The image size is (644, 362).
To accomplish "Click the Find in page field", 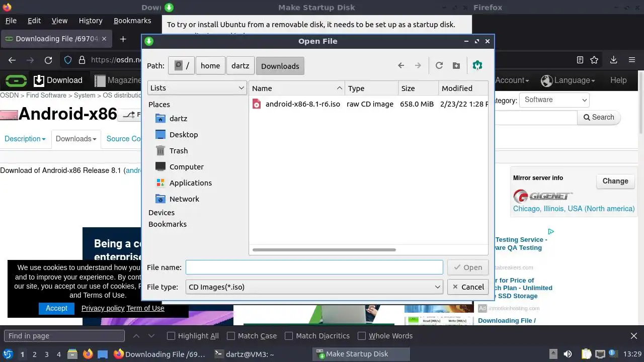I will coord(64,336).
